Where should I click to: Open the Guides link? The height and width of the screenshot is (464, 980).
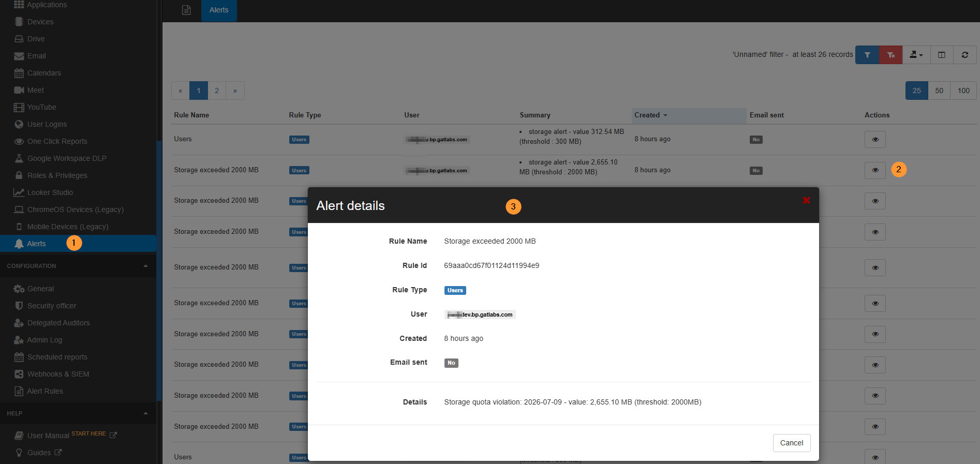pyautogui.click(x=39, y=453)
